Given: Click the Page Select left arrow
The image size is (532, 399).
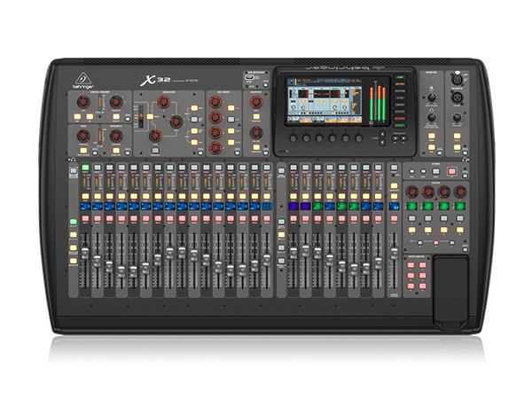Looking at the screenshot, I should click(395, 138).
